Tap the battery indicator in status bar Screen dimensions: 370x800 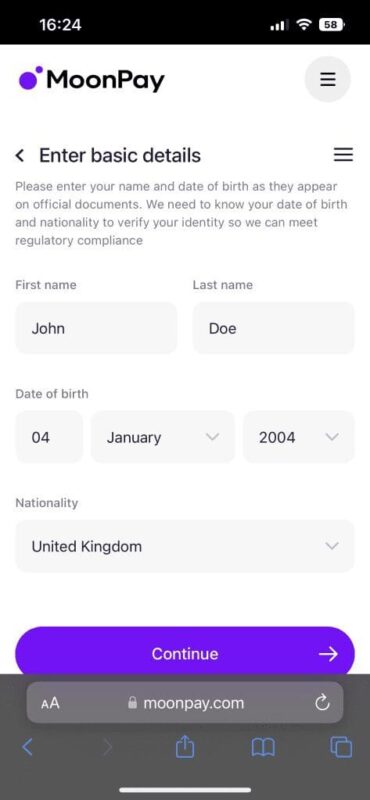point(332,24)
